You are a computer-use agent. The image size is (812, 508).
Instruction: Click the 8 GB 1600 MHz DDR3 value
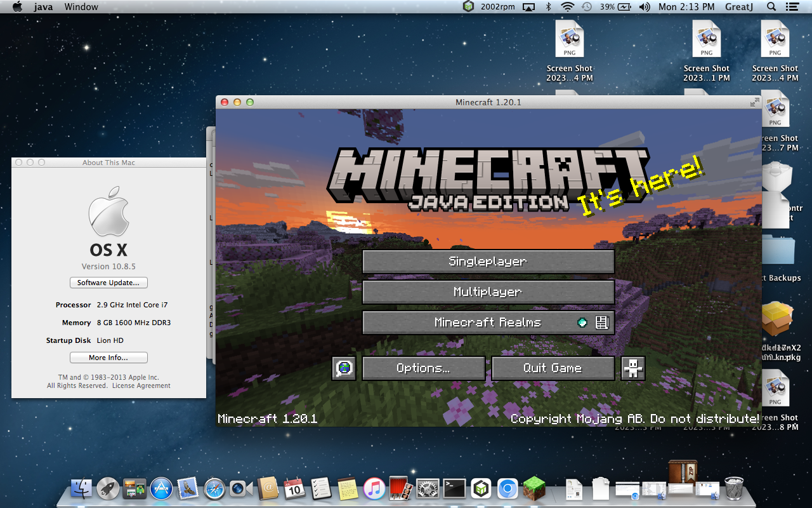134,323
